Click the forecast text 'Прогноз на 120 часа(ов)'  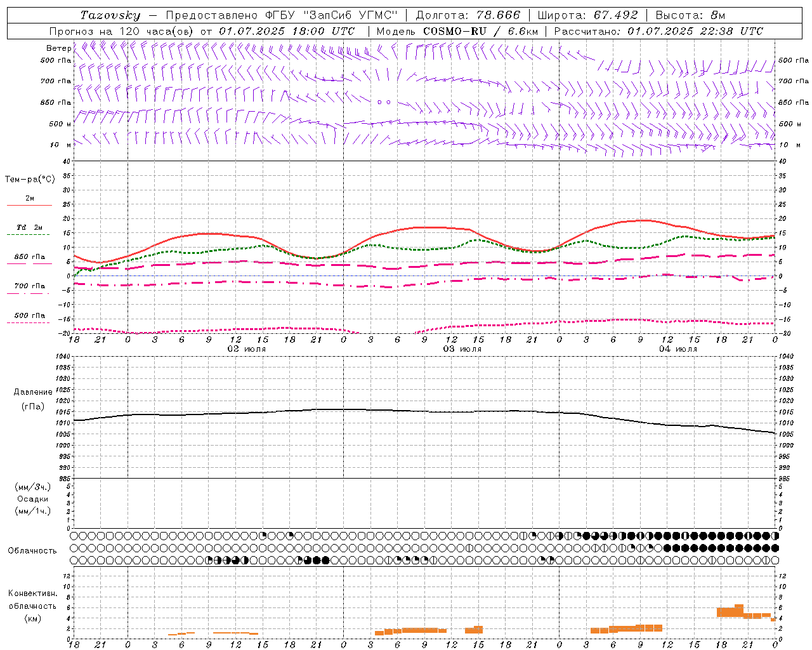tap(122, 31)
